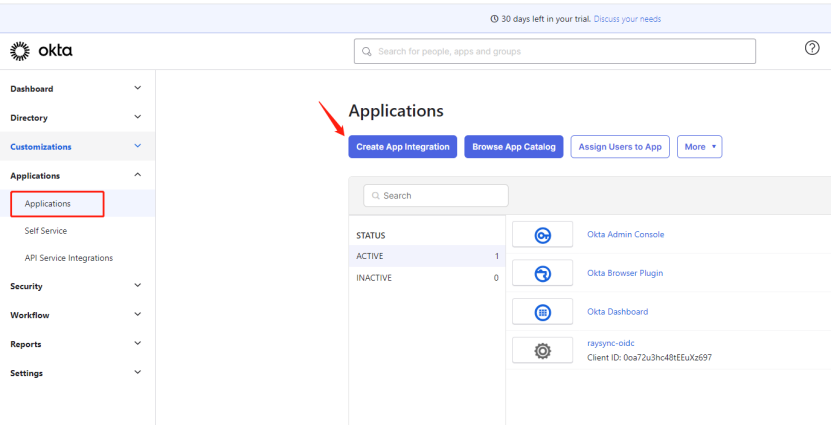The width and height of the screenshot is (831, 425).
Task: Click the clock icon in trial banner
Action: pyautogui.click(x=494, y=19)
